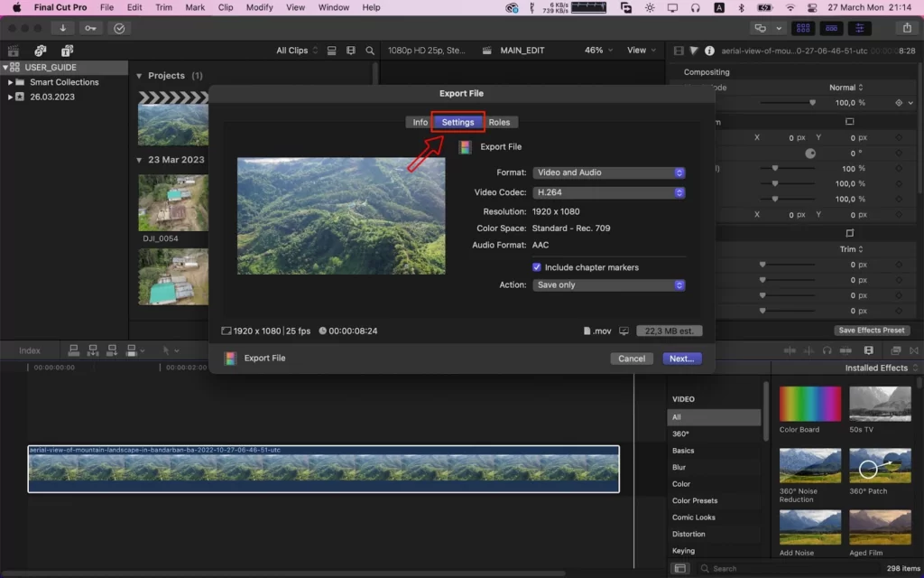Click the Transform on-screen controls icon

coord(849,122)
